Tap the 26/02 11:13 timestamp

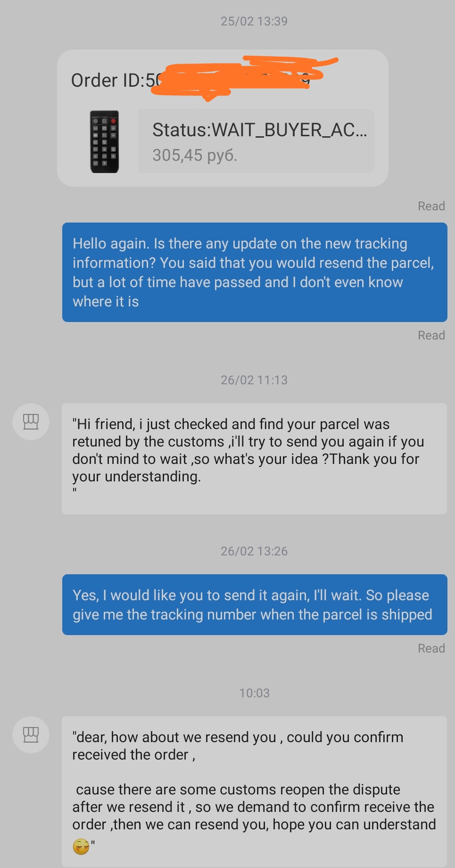pos(254,380)
